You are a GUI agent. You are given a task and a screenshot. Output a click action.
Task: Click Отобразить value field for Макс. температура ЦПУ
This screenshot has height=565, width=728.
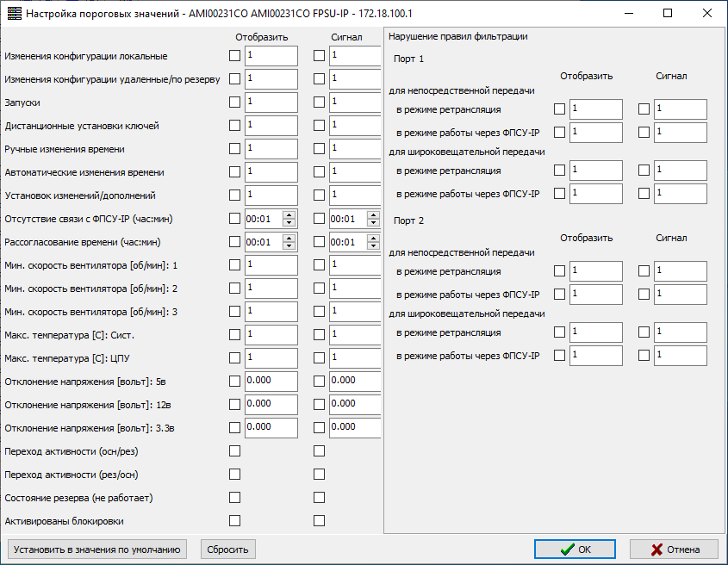[271, 357]
